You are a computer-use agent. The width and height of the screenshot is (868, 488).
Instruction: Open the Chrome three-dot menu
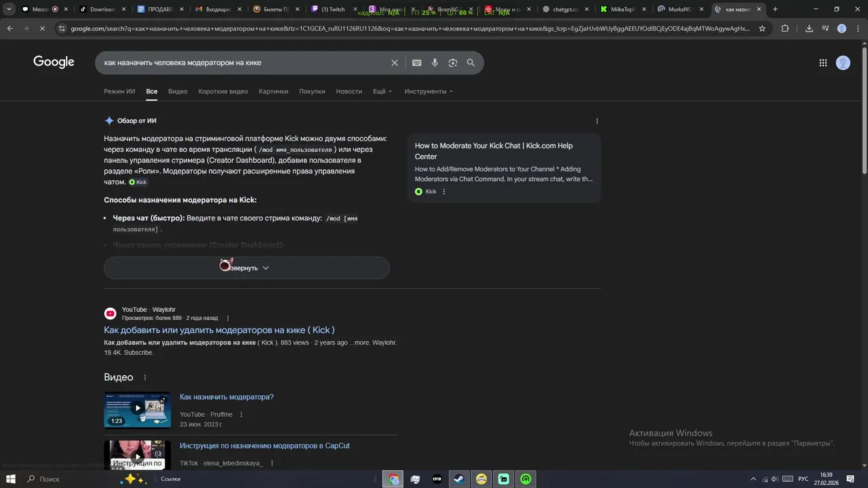pos(858,28)
